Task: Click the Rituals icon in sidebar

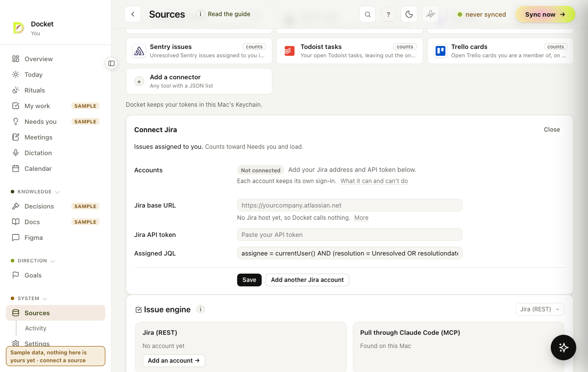Action: click(x=16, y=90)
